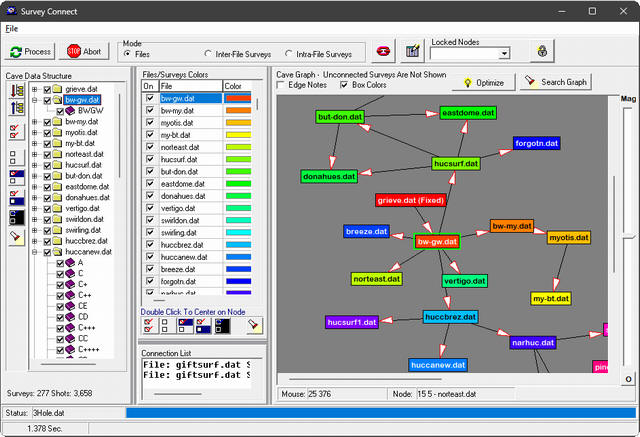640x437 pixels.
Task: Click the blue up-arrow sort icon in Cave Data Structure
Action: [x=17, y=108]
